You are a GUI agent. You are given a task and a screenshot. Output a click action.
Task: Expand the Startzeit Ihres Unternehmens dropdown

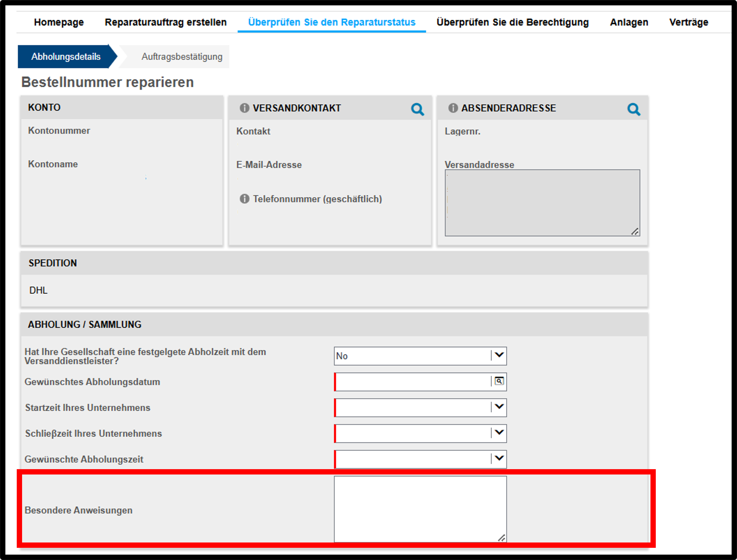420,408
